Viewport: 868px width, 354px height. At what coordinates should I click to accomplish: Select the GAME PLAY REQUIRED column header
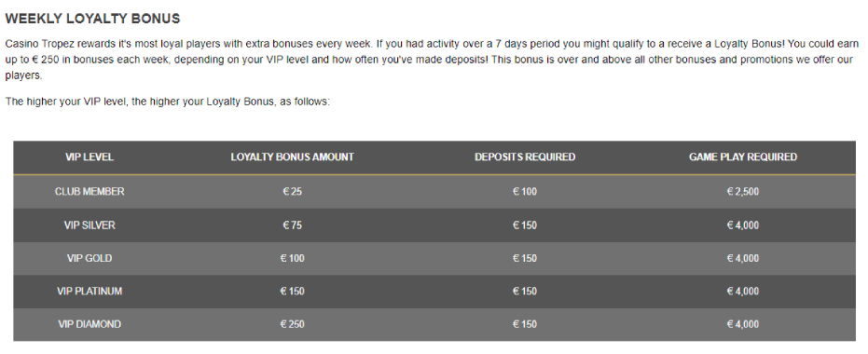click(x=743, y=157)
